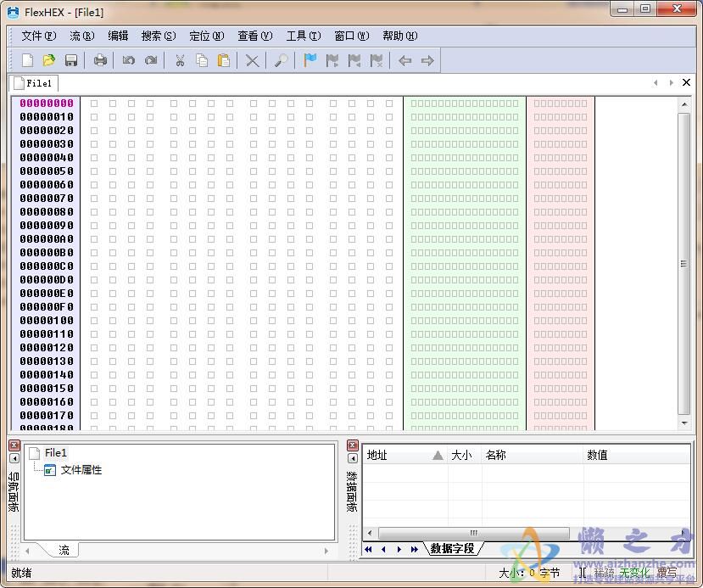Image resolution: width=703 pixels, height=588 pixels.
Task: Close the data fields panel with its red X
Action: [x=353, y=445]
